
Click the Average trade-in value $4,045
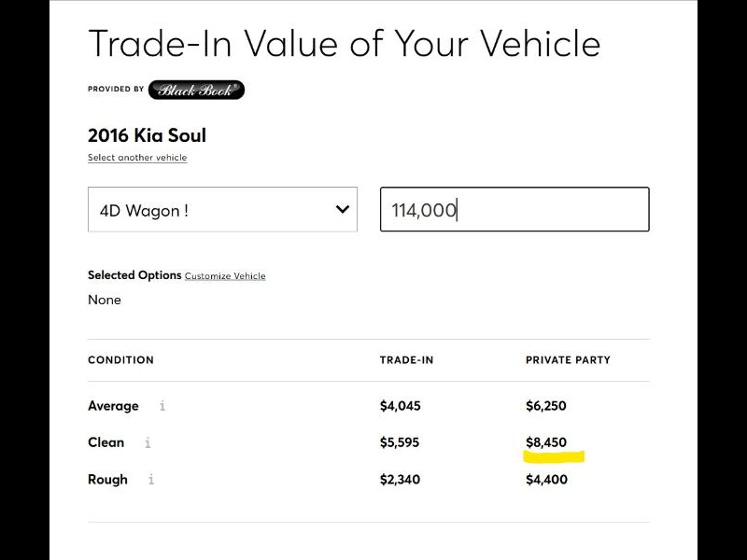pyautogui.click(x=401, y=406)
